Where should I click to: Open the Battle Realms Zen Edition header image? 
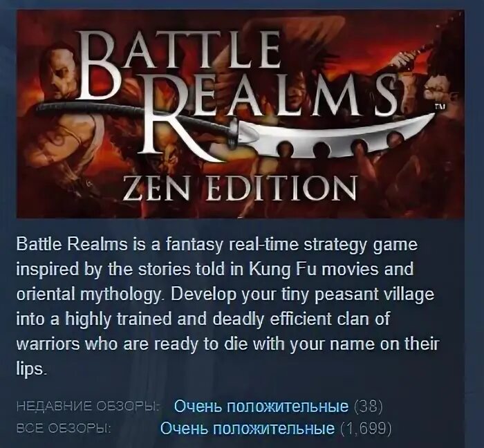(x=241, y=114)
